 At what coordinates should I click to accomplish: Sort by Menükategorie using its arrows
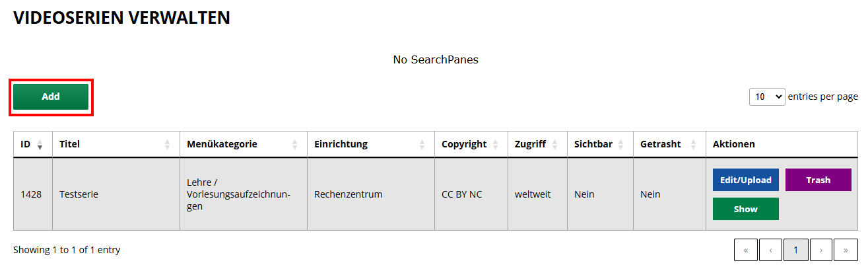pyautogui.click(x=294, y=144)
